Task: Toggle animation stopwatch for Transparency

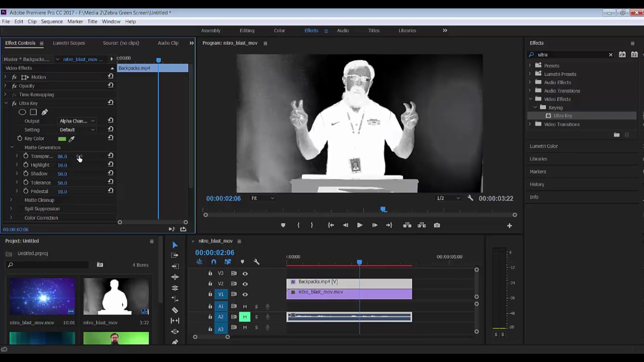Action: point(26,156)
